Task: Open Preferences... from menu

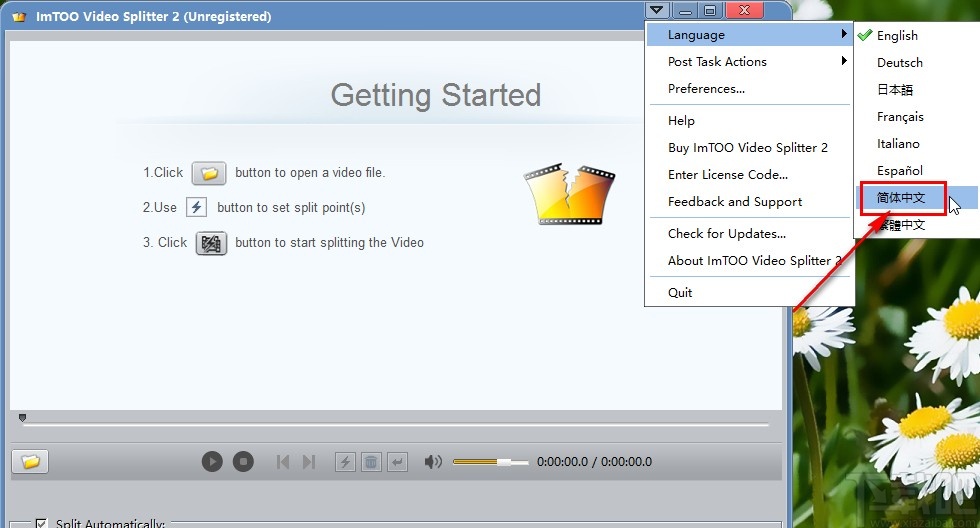Action: [749, 89]
